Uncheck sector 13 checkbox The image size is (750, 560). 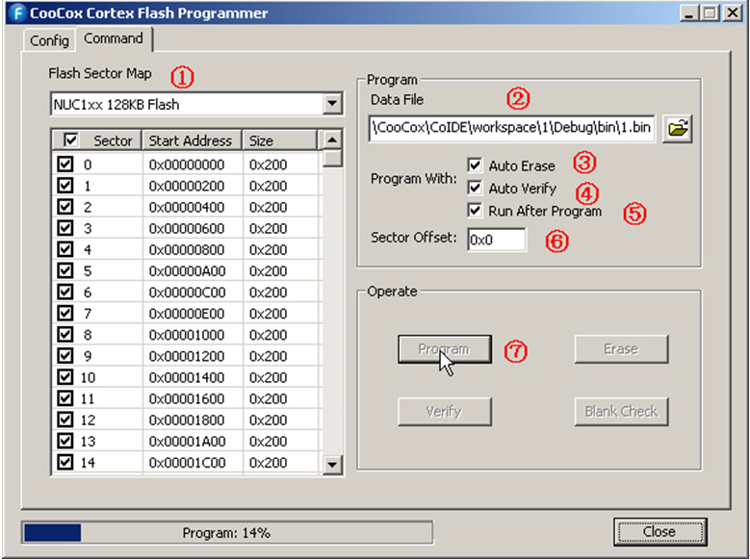point(65,441)
